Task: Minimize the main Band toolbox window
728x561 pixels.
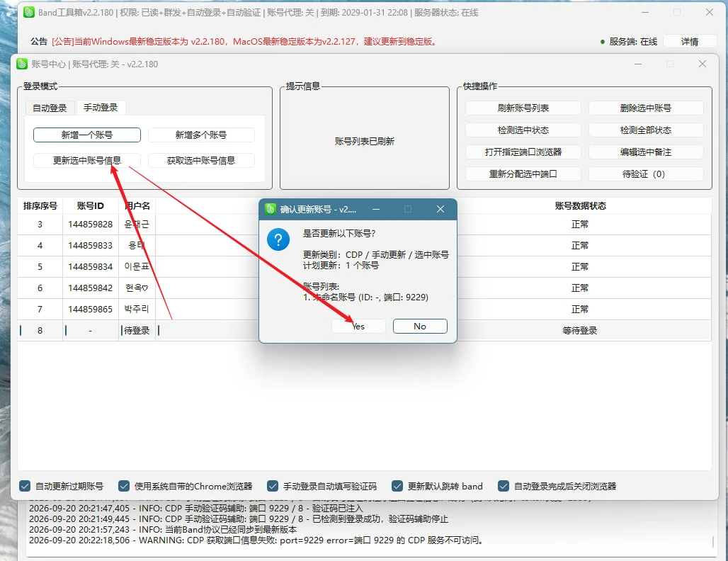Action: (x=645, y=12)
